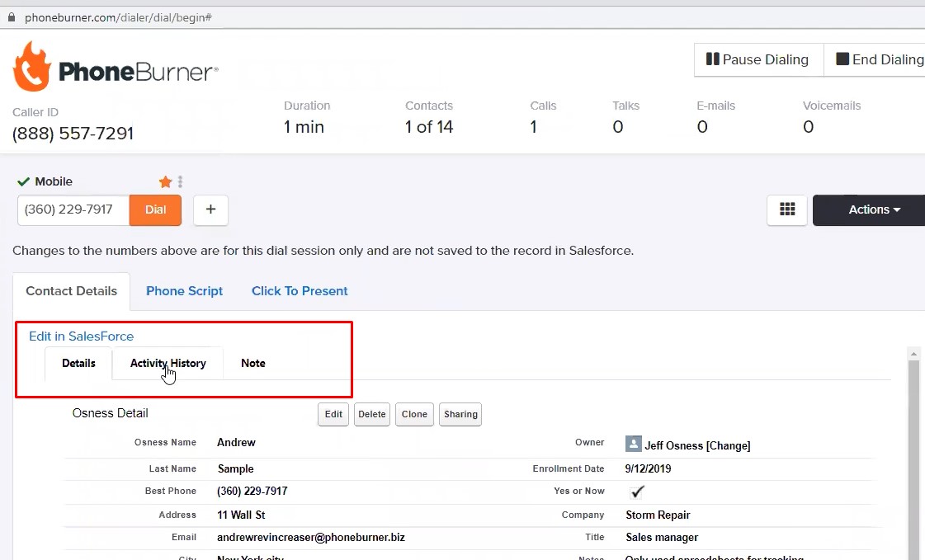Click the Osness Name value Andrew
This screenshot has height=560, width=925.
[x=236, y=442]
